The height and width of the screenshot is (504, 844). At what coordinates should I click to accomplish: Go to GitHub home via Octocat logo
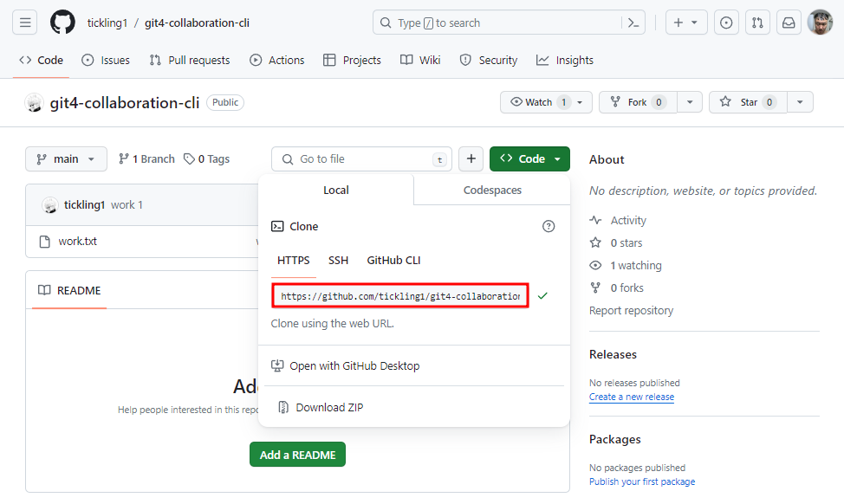pyautogui.click(x=62, y=23)
